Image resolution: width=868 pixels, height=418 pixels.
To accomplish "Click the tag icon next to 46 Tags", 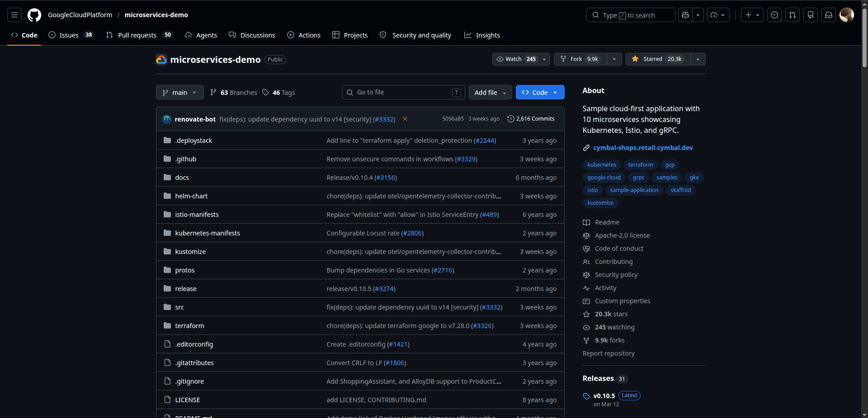I will (265, 92).
